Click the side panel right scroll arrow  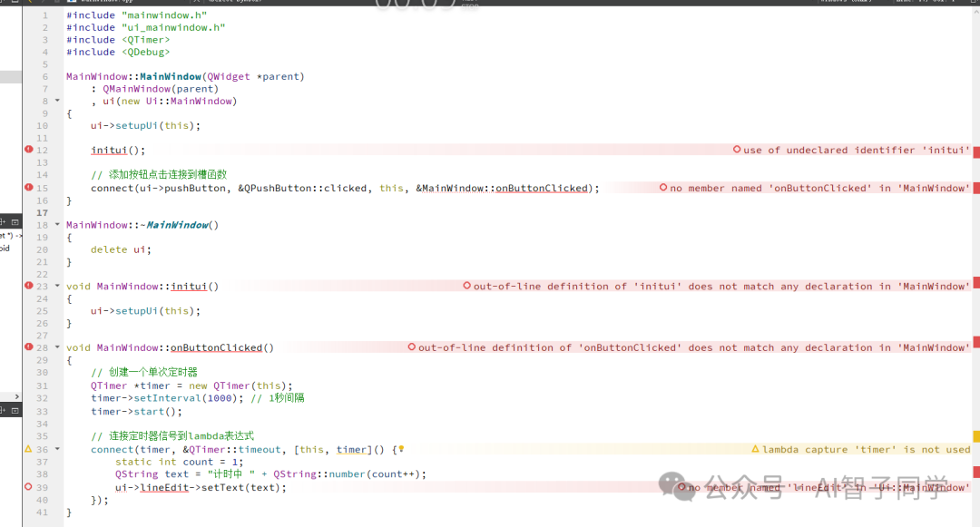(17, 396)
